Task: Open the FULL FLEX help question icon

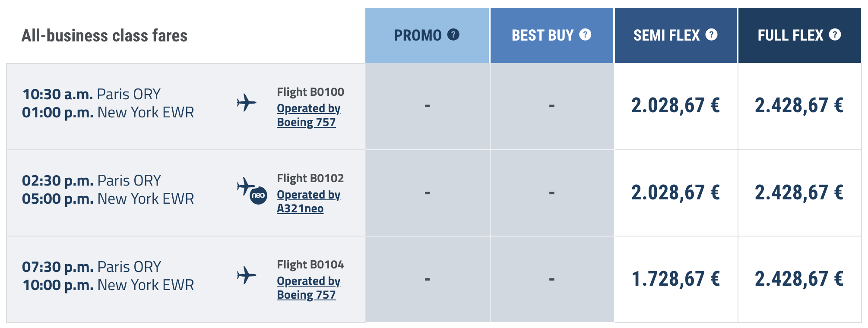Action: coord(835,35)
